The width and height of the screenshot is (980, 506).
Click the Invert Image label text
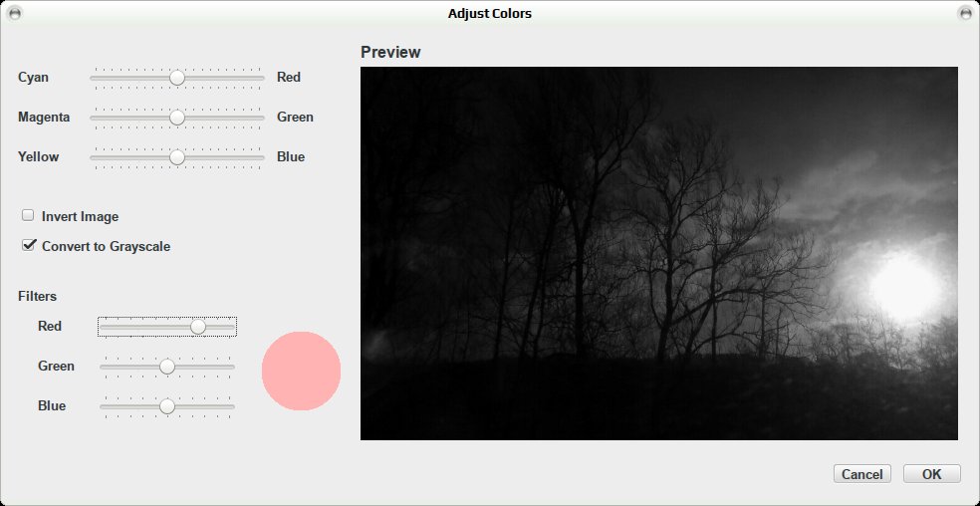pyautogui.click(x=80, y=217)
